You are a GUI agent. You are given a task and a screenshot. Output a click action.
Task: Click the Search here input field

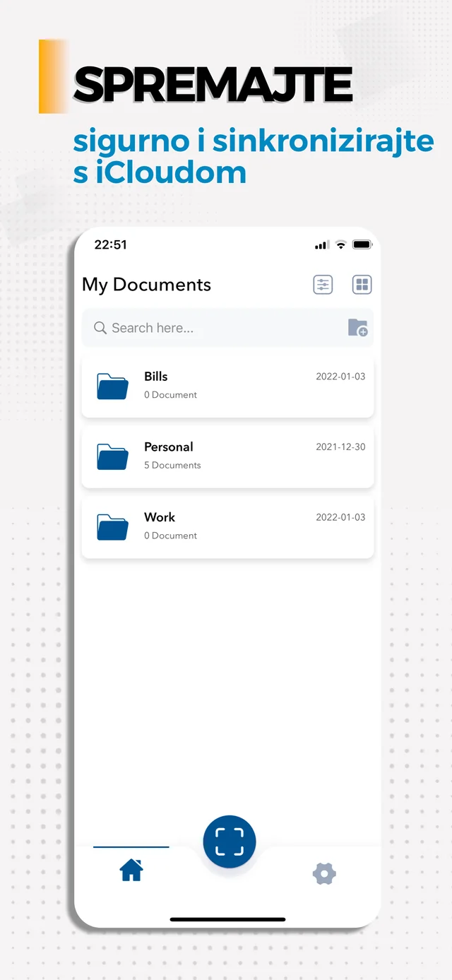(x=227, y=328)
